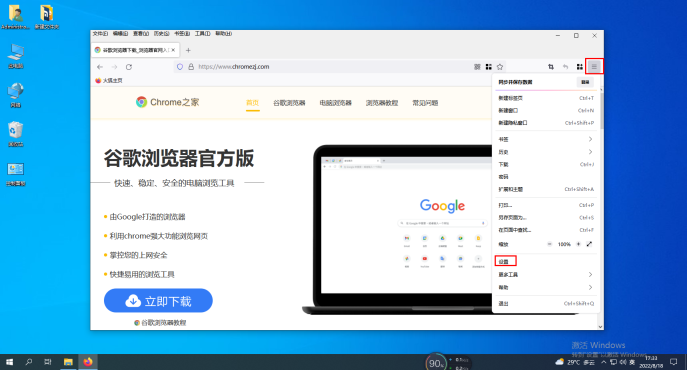Go back to the previous page
This screenshot has width=687, height=370.
100,67
